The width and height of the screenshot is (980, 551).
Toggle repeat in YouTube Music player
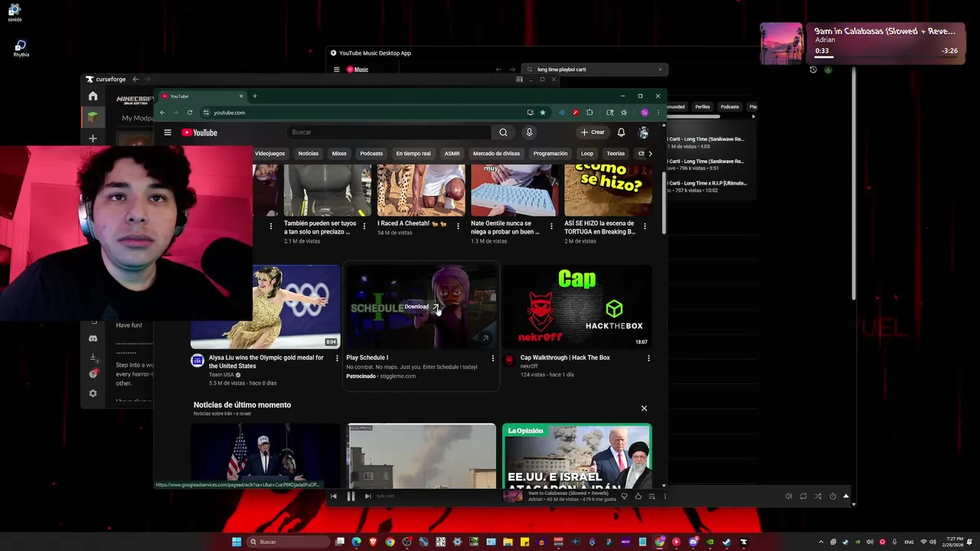point(803,496)
